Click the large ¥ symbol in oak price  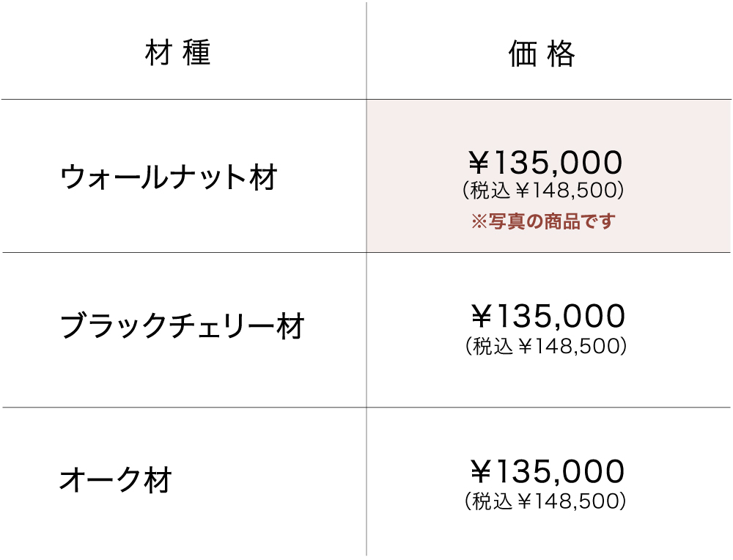click(x=482, y=471)
